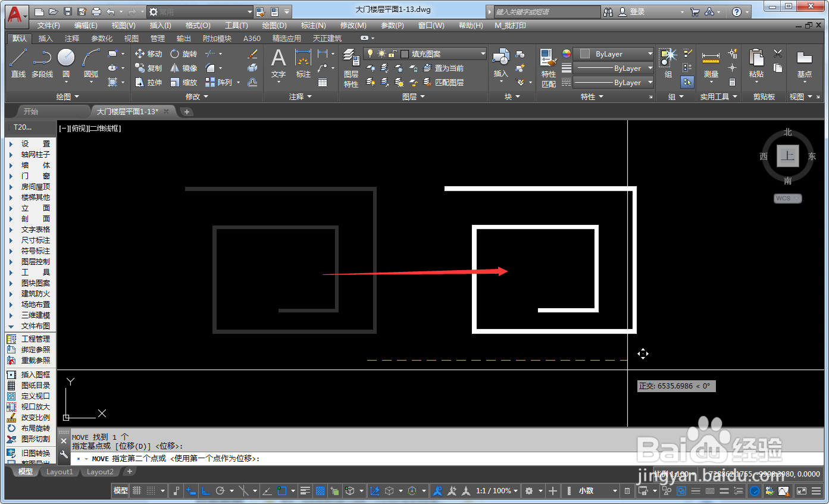Toggle group selection mode button in 组 panel
829x504 pixels.
687,82
